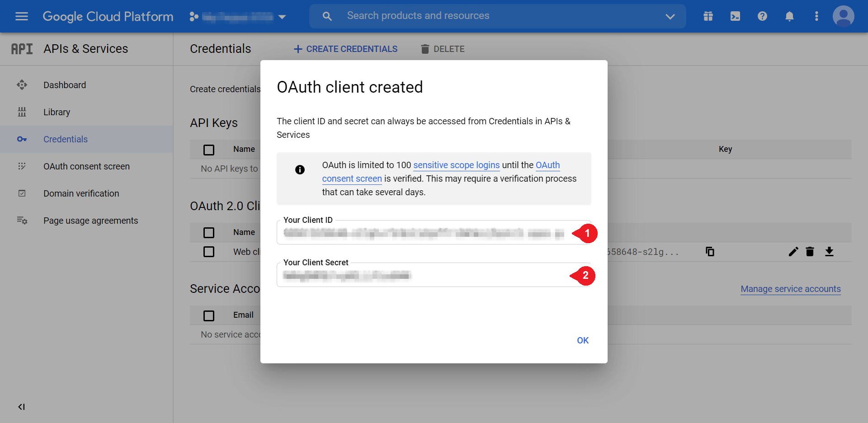Open the Library sidebar item

(x=57, y=112)
